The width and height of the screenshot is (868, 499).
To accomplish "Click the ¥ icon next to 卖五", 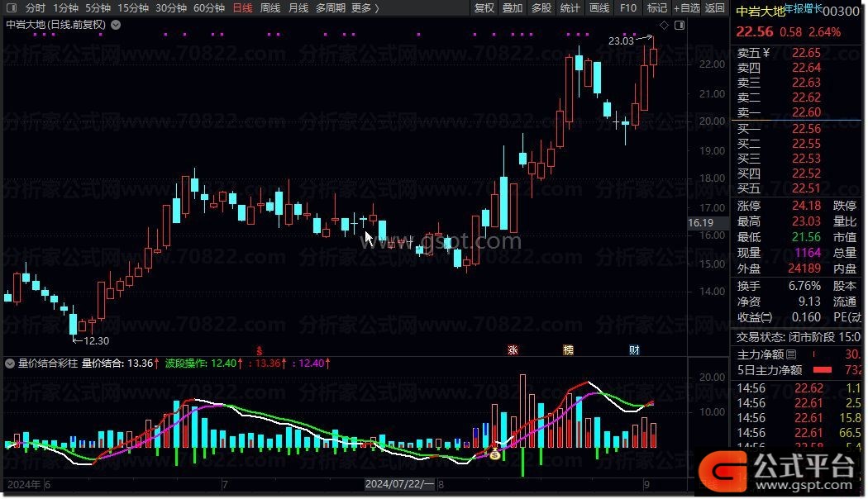I will (x=766, y=53).
